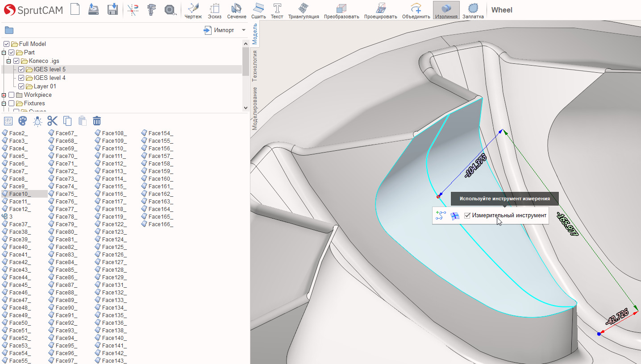Select the Эскиз sketch tool
This screenshot has width=641, height=364.
pyautogui.click(x=215, y=11)
